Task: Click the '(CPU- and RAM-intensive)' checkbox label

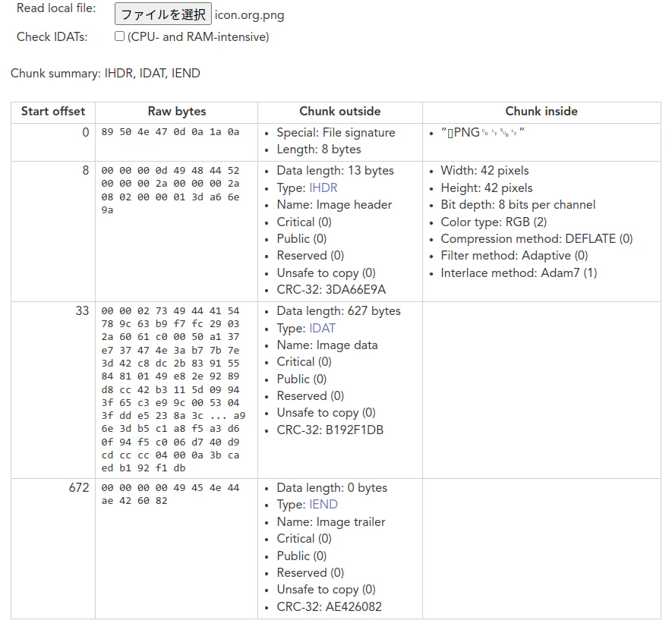Action: [198, 37]
